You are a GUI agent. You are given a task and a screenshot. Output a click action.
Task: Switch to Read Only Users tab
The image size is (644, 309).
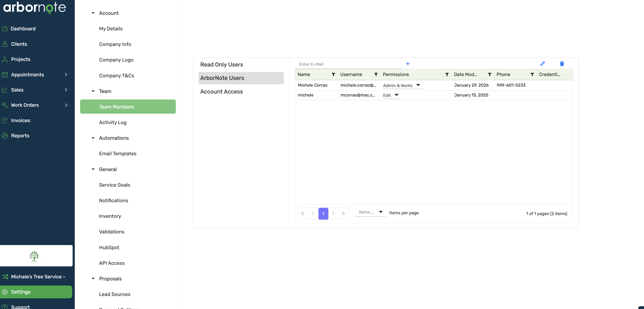(222, 65)
